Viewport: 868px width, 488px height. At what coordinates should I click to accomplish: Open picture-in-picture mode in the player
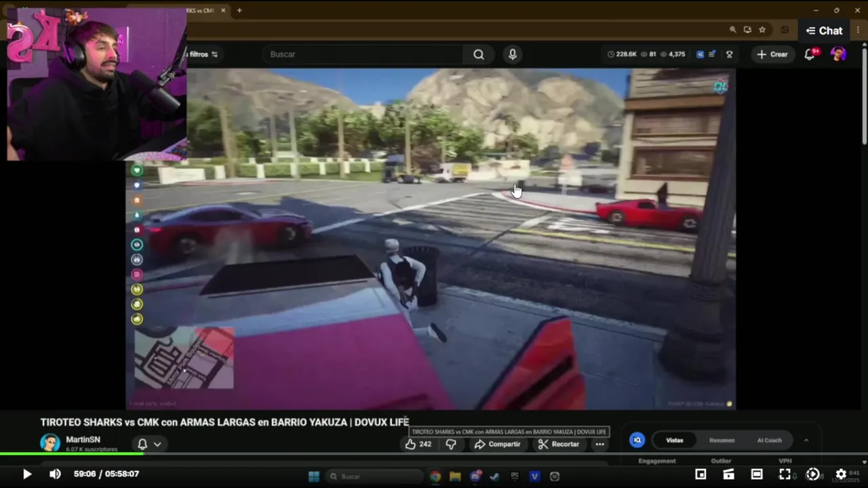(x=701, y=474)
